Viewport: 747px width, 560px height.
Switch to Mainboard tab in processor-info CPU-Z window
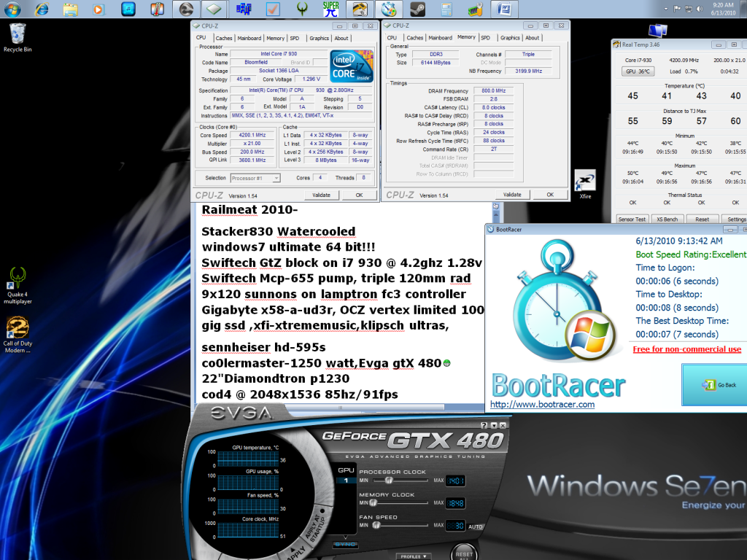tap(249, 38)
